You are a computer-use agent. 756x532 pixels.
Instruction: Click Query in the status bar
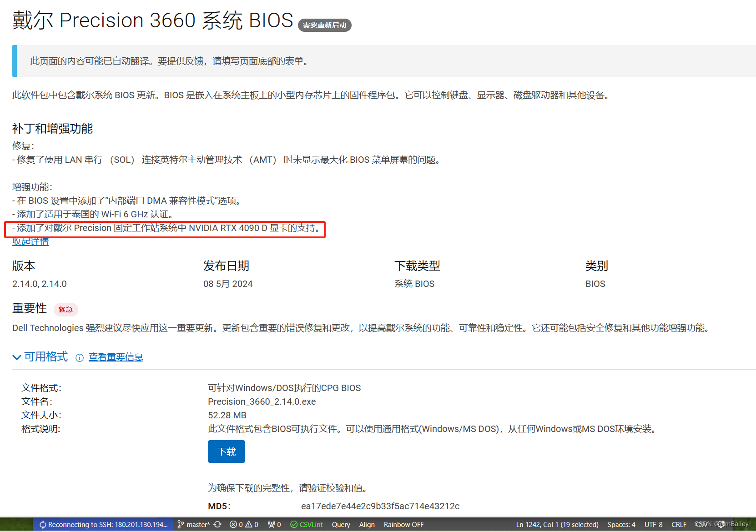(341, 524)
